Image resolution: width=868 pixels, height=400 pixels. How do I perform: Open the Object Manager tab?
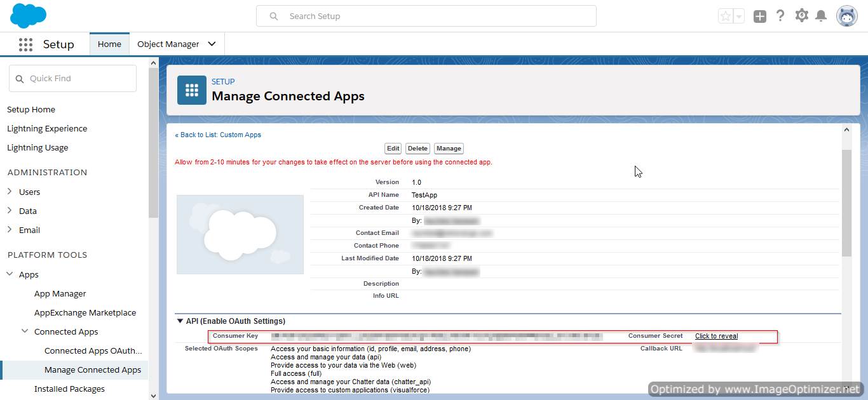pos(168,44)
